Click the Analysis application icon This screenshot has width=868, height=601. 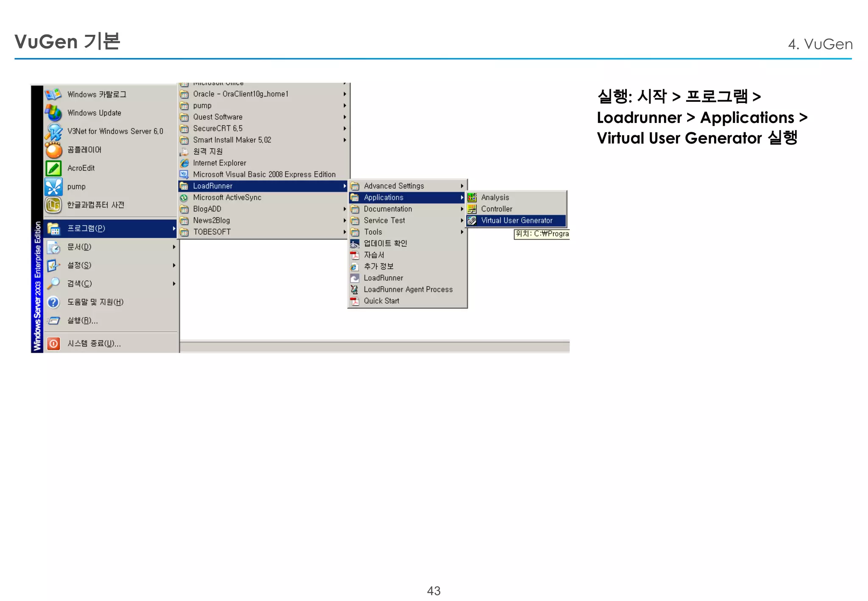(472, 198)
